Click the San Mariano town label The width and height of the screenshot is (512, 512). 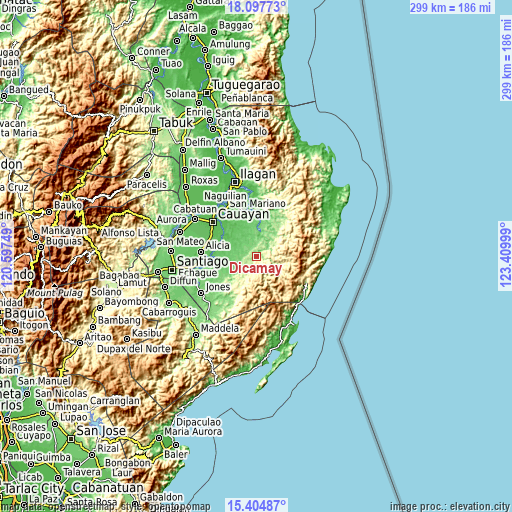257,203
